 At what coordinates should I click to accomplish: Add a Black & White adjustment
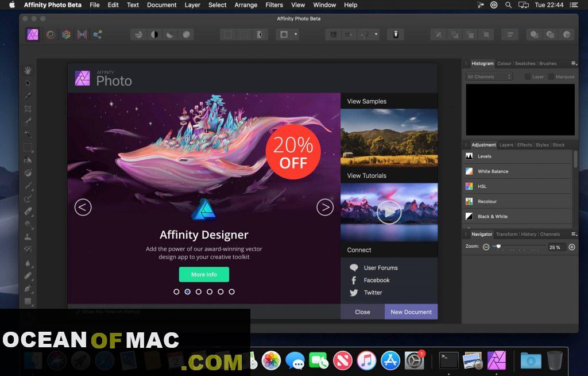point(517,216)
